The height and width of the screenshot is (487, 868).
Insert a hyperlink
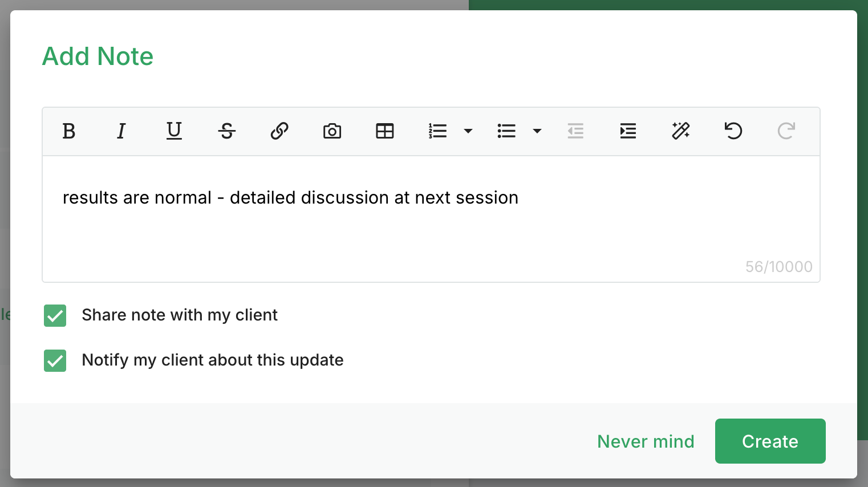[x=279, y=131]
